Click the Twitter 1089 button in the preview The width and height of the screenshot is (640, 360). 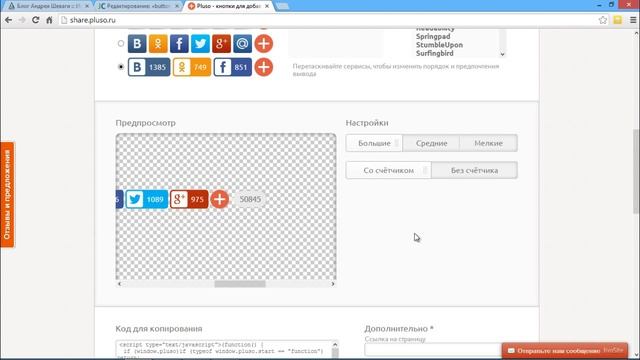(x=147, y=199)
